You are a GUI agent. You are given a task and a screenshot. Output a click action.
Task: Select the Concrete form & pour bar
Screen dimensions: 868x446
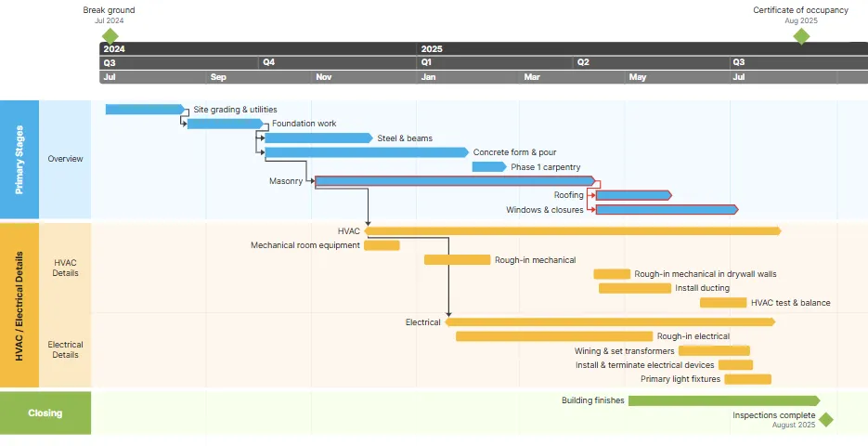tap(367, 152)
